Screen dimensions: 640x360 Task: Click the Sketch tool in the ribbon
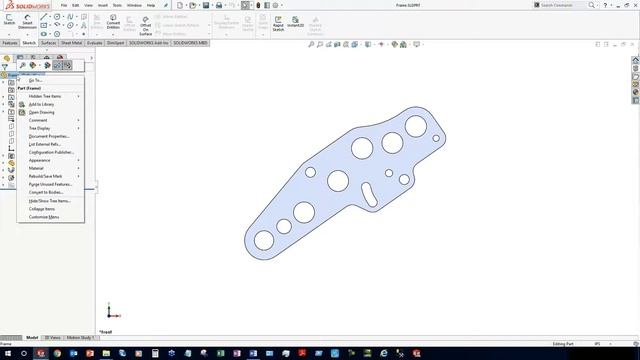[x=9, y=20]
